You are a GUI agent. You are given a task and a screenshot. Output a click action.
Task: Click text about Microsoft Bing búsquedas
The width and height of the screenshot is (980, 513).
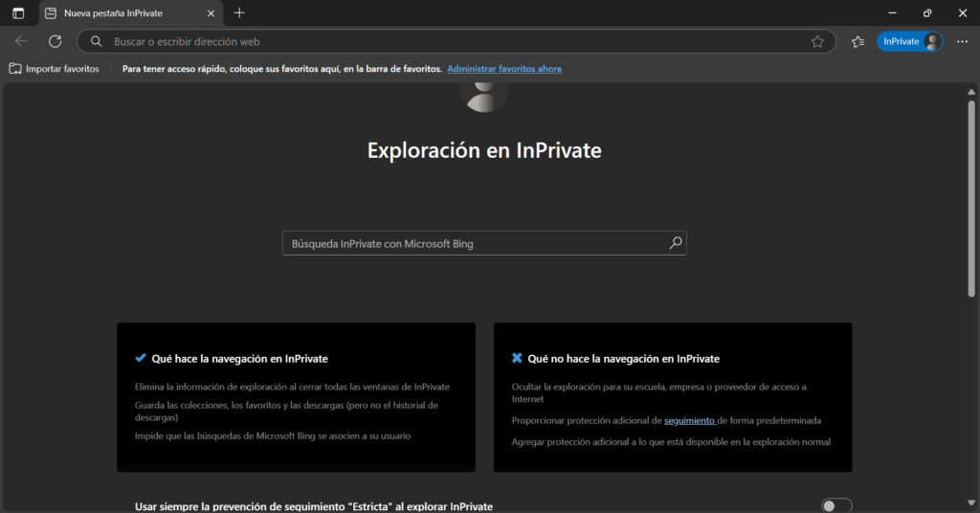tap(273, 435)
